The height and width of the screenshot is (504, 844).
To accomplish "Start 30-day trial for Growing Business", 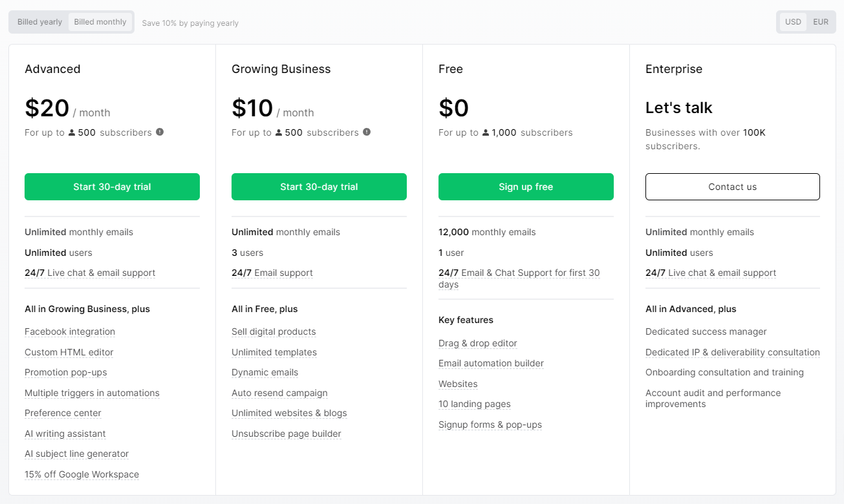I will 319,187.
